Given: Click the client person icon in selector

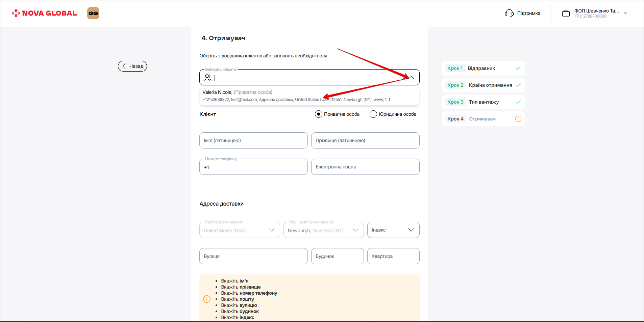Looking at the screenshot, I should pyautogui.click(x=208, y=78).
